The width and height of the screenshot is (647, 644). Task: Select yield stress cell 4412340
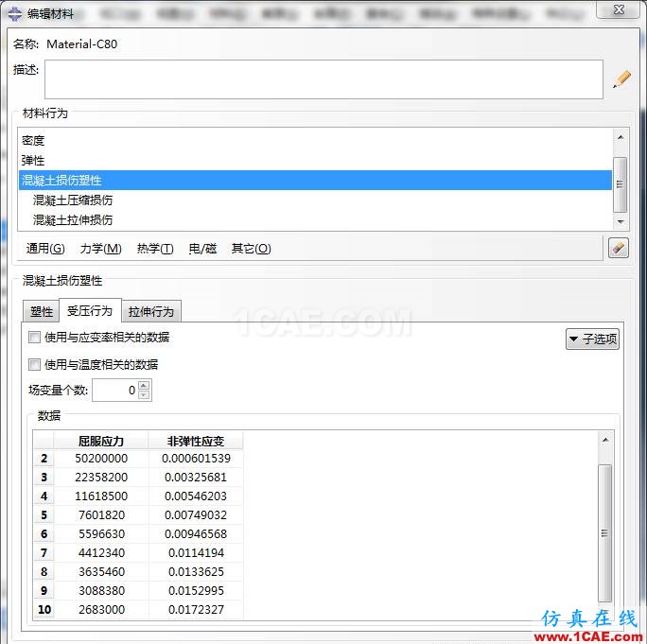pyautogui.click(x=101, y=553)
